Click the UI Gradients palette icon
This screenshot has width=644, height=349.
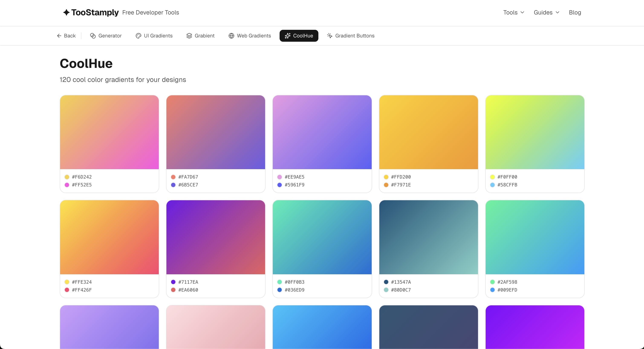coord(139,36)
